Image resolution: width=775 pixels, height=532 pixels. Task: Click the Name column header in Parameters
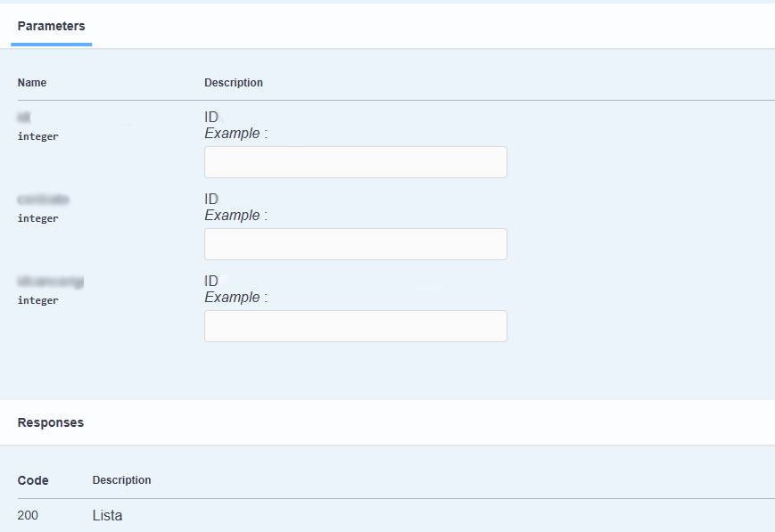[32, 83]
